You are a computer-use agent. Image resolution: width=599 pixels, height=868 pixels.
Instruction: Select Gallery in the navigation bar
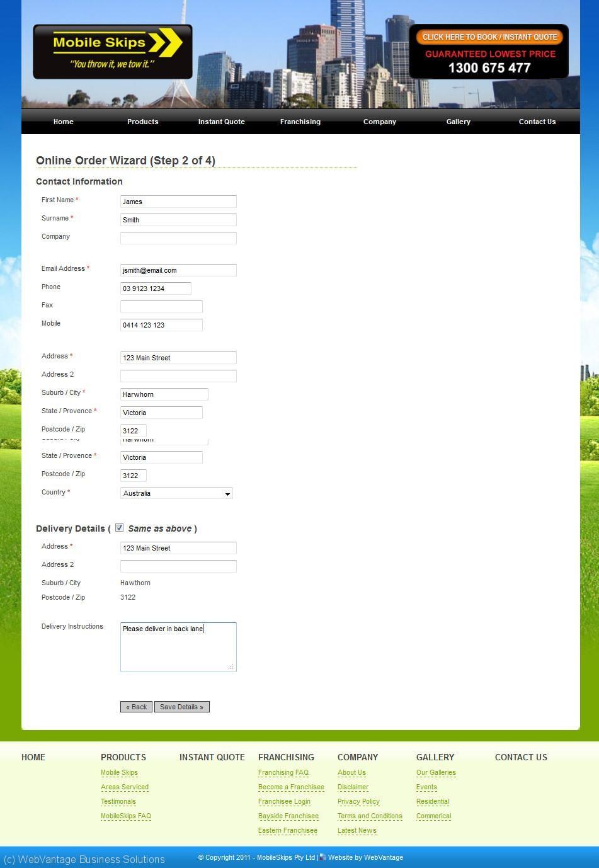(458, 122)
